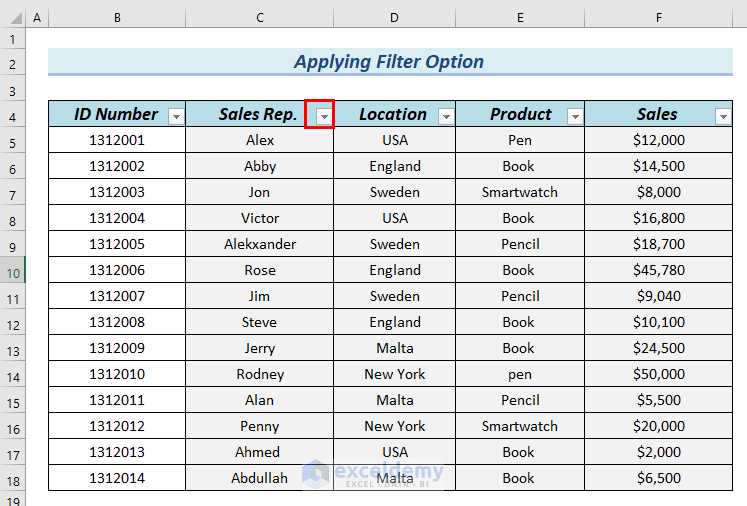Open the Product filter dropdown

point(575,116)
